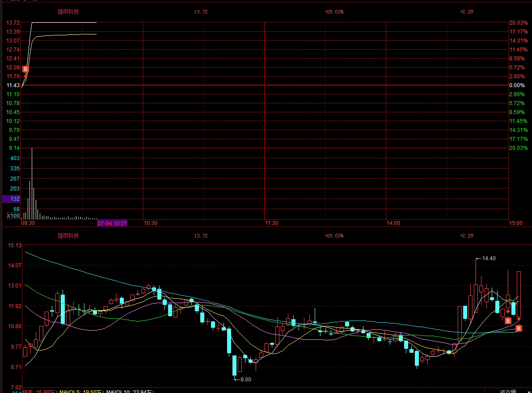Screen dimensions: 532x393
Task: Click the 14.40 high price annotation
Action: (x=489, y=258)
